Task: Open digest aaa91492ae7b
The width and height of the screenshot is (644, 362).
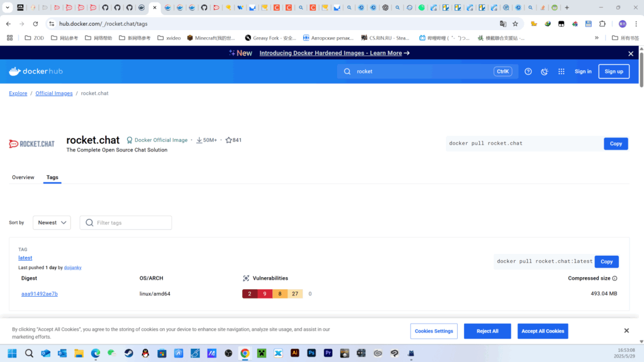Action: (40, 294)
